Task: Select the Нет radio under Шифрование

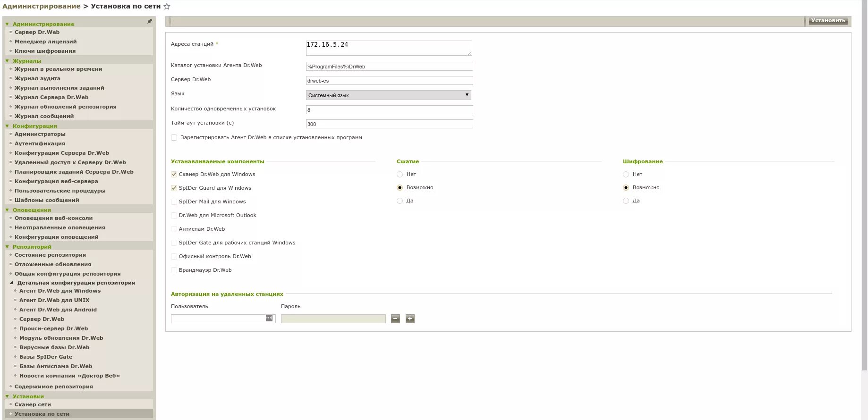Action: (x=626, y=175)
